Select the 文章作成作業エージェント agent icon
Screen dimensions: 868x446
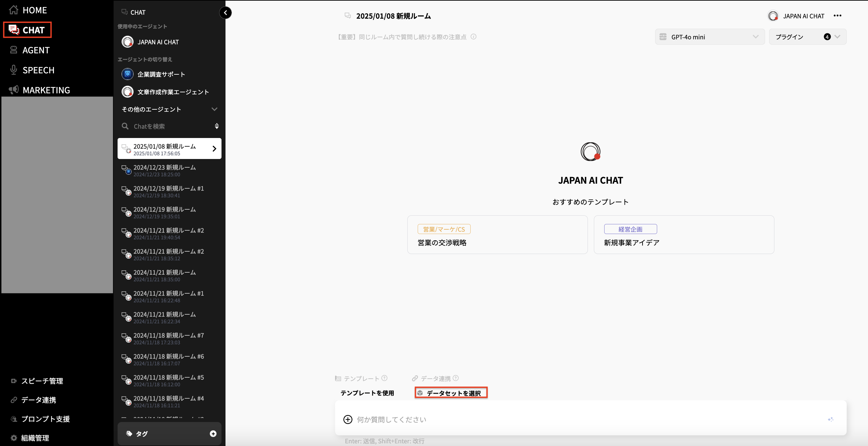pos(127,91)
